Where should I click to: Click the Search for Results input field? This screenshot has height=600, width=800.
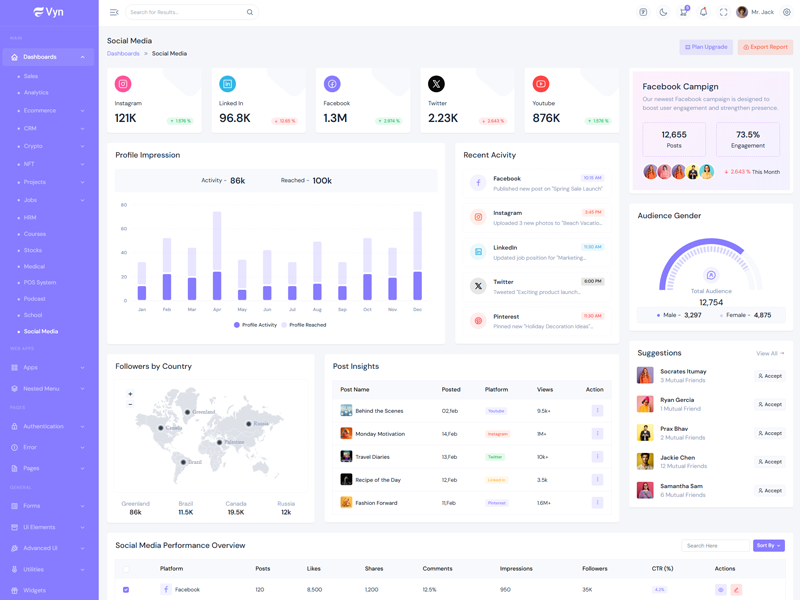185,12
